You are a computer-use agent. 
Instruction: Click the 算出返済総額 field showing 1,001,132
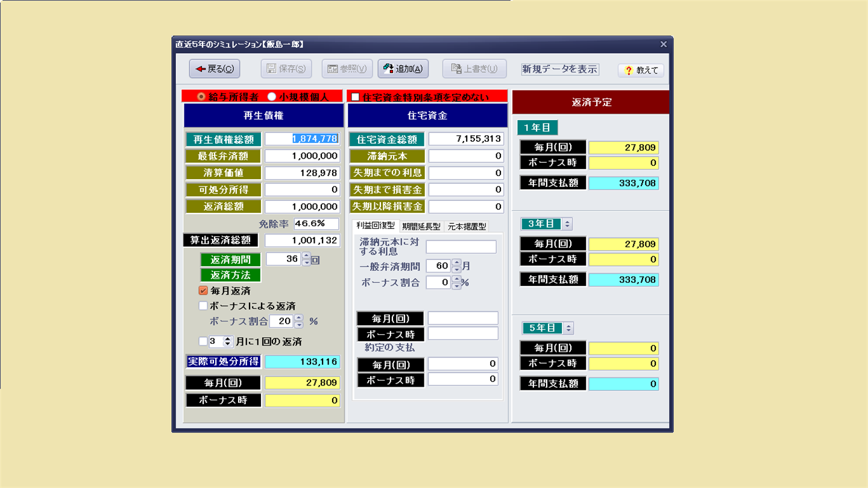pos(302,240)
